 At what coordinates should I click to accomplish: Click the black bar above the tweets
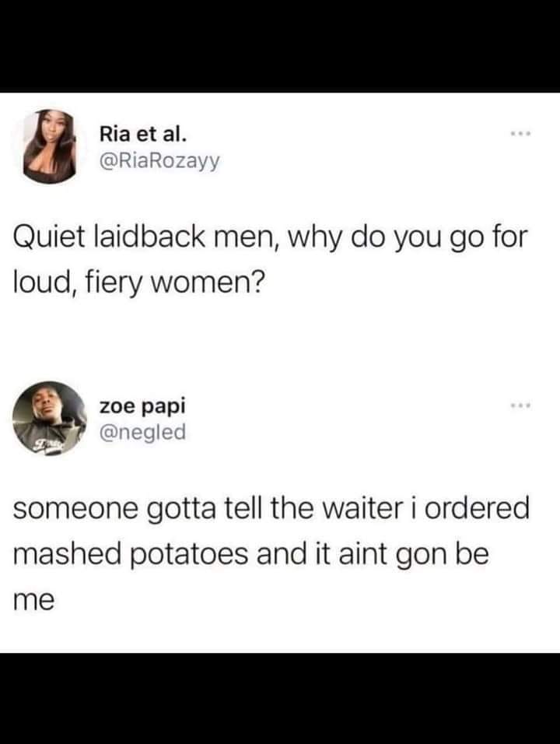[280, 46]
